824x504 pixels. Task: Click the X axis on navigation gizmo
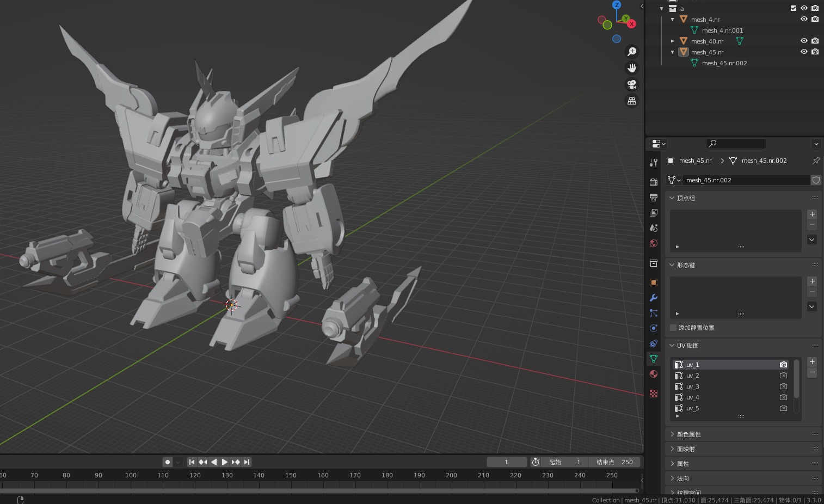pos(631,24)
